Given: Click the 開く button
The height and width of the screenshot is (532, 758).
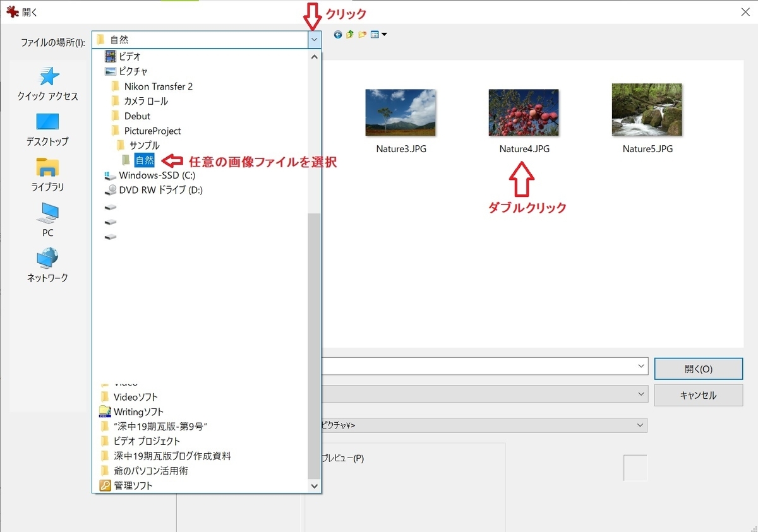Looking at the screenshot, I should click(698, 369).
